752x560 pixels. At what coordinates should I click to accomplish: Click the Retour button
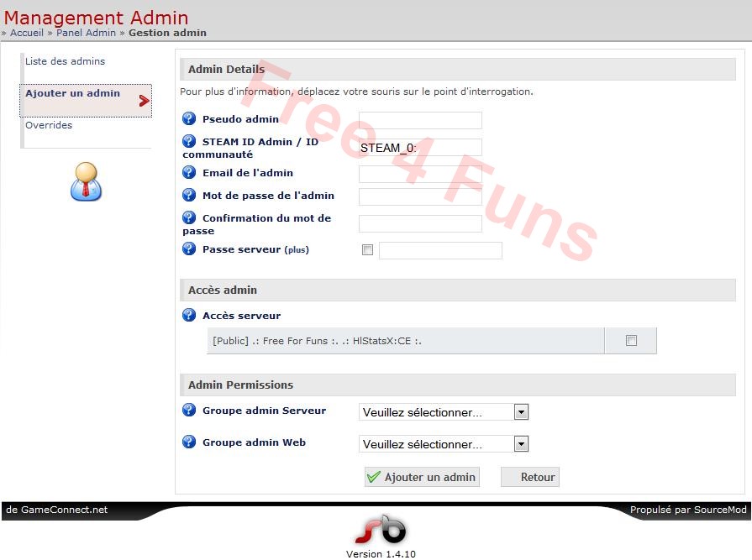pos(529,476)
